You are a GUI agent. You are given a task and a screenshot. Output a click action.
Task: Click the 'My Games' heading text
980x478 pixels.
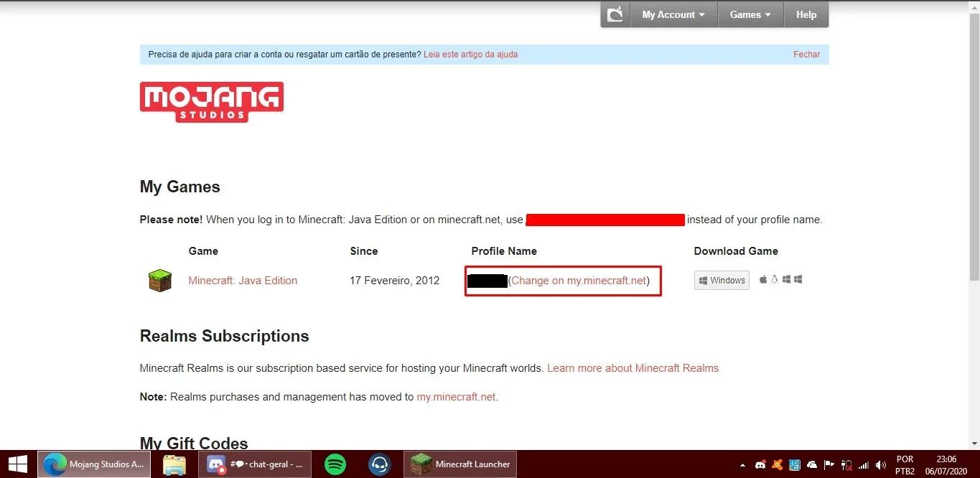(179, 187)
